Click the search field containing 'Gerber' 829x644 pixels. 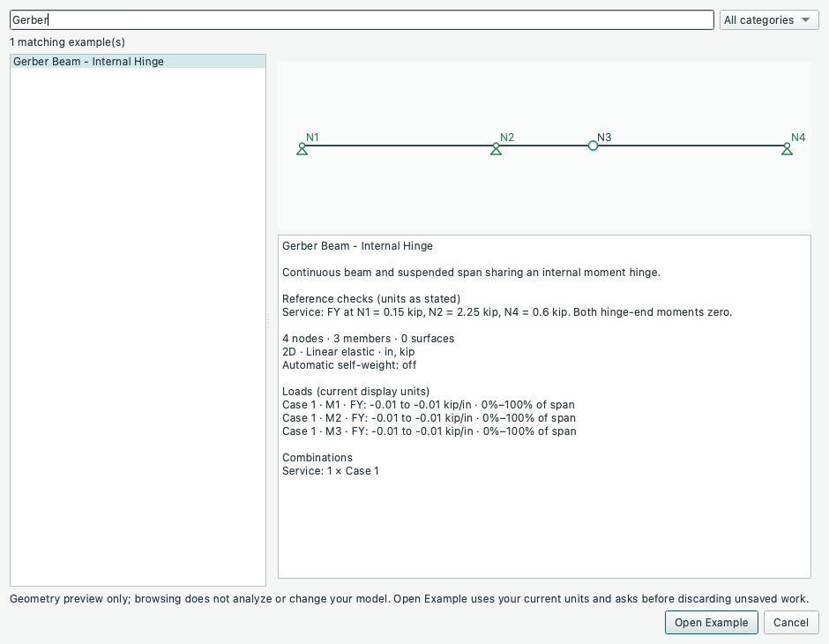coord(362,20)
